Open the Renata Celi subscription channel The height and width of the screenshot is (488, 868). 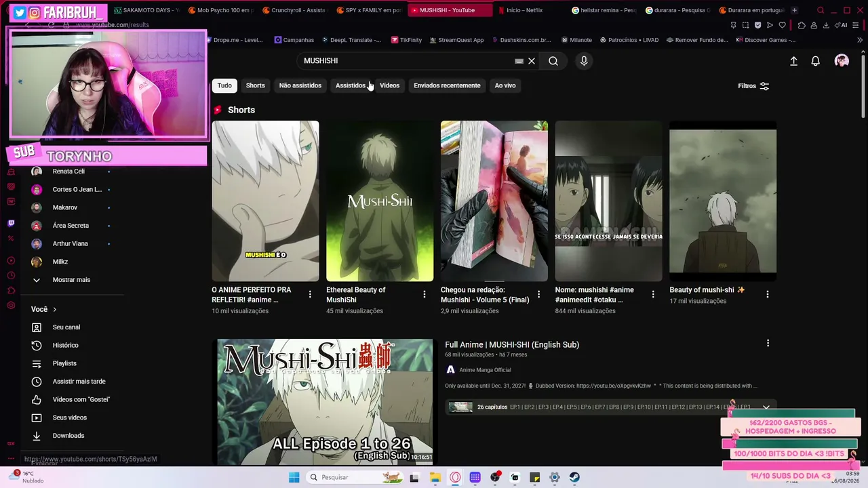click(68, 171)
